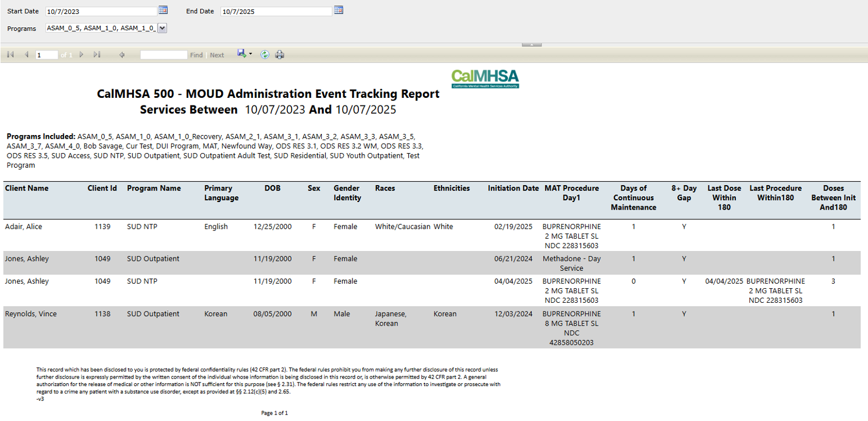Refresh the report

coord(265,55)
